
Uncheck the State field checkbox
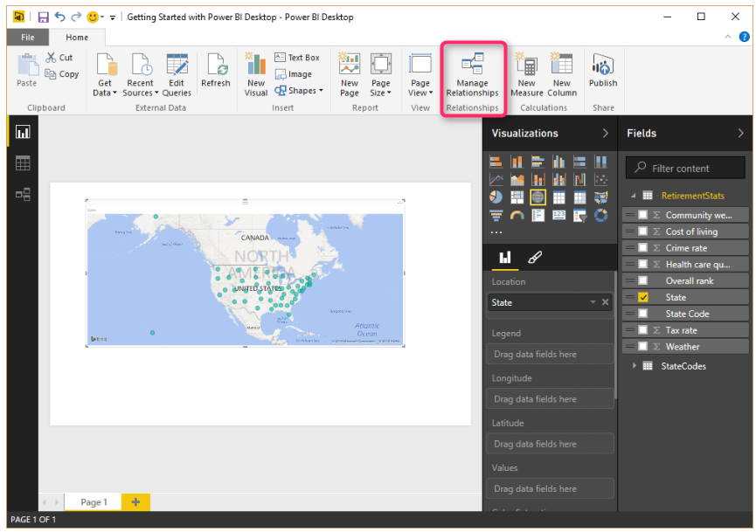643,298
